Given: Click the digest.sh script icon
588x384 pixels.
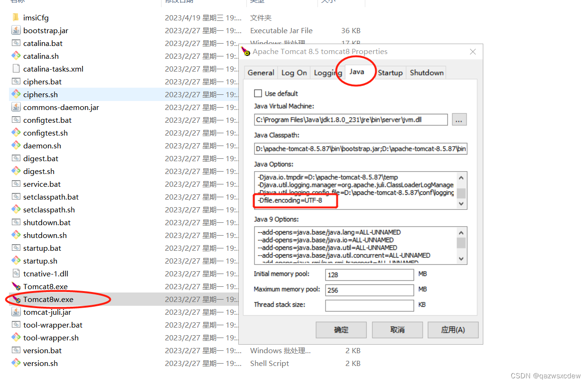Looking at the screenshot, I should click(16, 171).
